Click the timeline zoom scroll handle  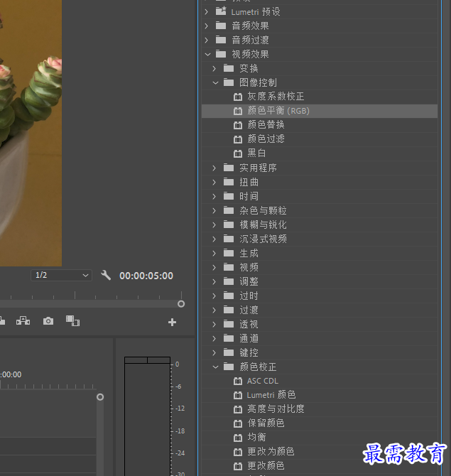point(100,397)
